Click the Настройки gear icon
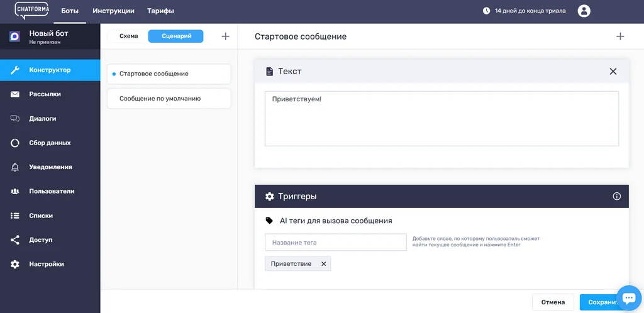Viewport: 644px width, 313px height. 15,264
